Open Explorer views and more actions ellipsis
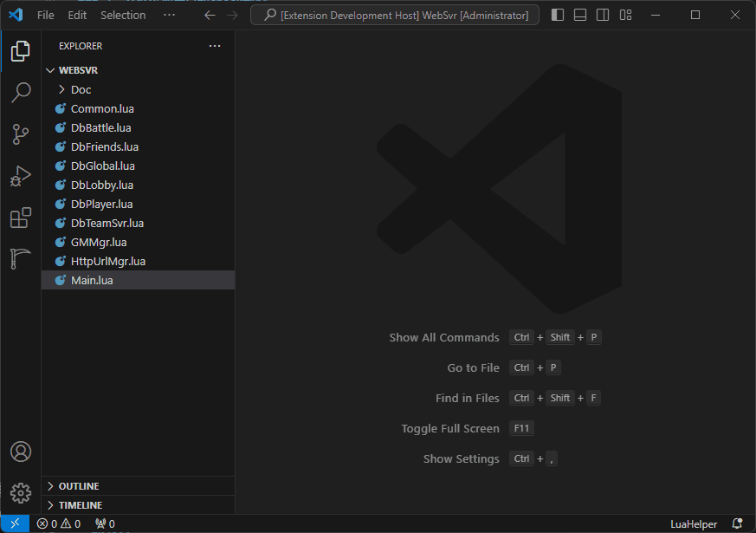This screenshot has width=756, height=533. click(x=215, y=46)
